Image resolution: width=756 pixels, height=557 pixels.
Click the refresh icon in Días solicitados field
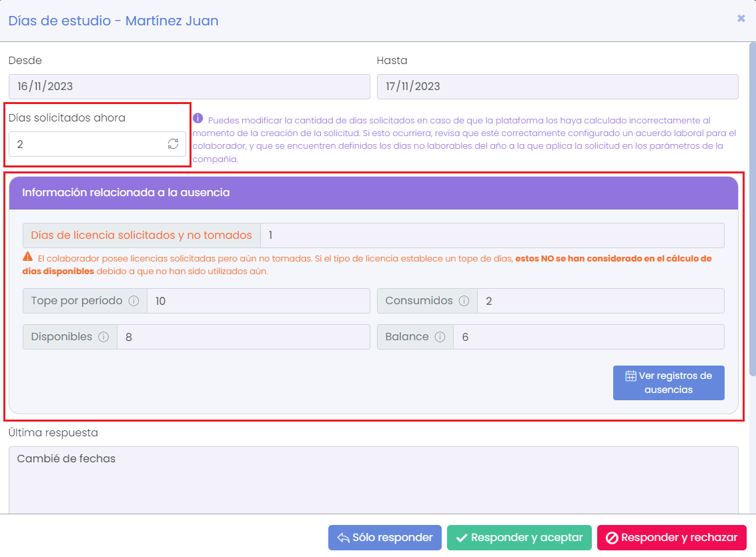tap(173, 144)
